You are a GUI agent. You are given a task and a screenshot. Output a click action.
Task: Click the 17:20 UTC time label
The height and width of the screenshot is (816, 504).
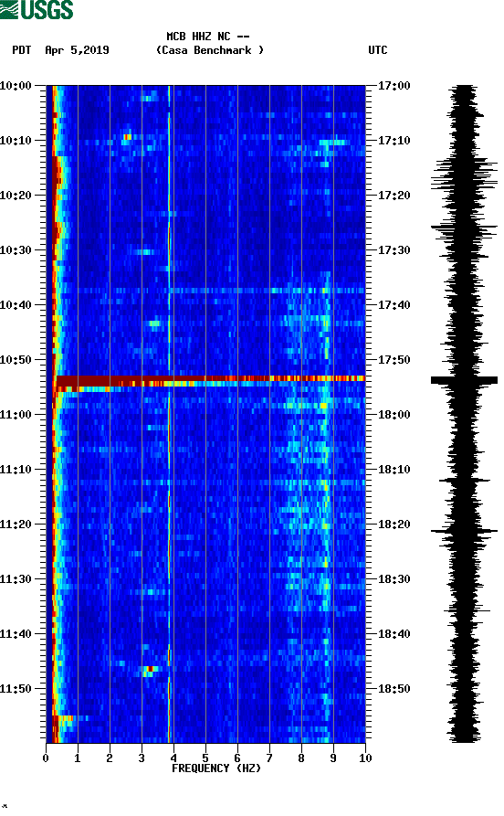coord(394,196)
